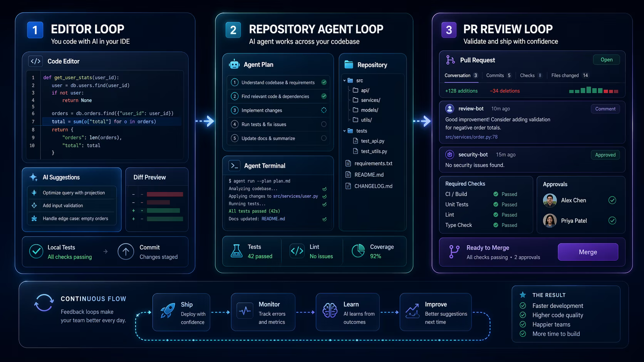Click the Learn brain icon
The image size is (644, 362).
(330, 310)
